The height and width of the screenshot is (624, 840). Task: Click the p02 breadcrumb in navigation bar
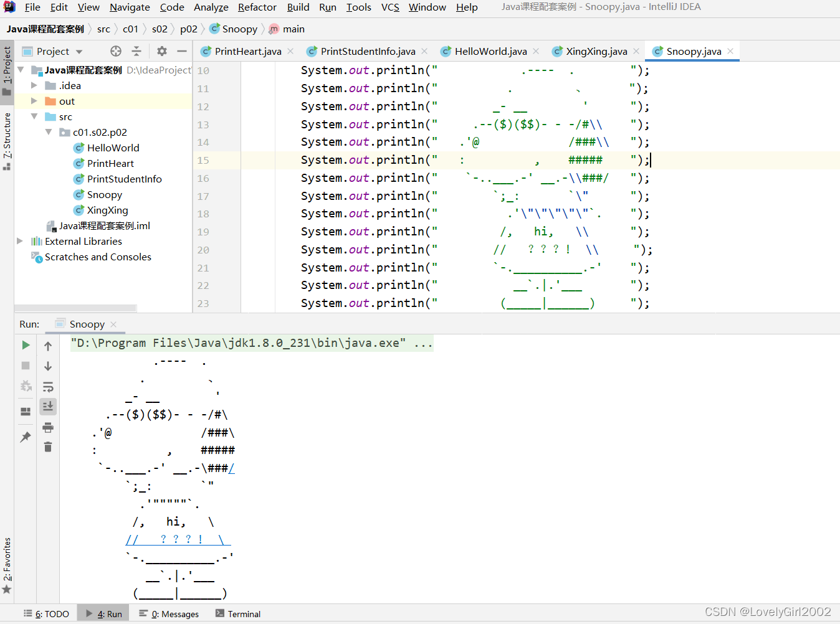coord(189,29)
